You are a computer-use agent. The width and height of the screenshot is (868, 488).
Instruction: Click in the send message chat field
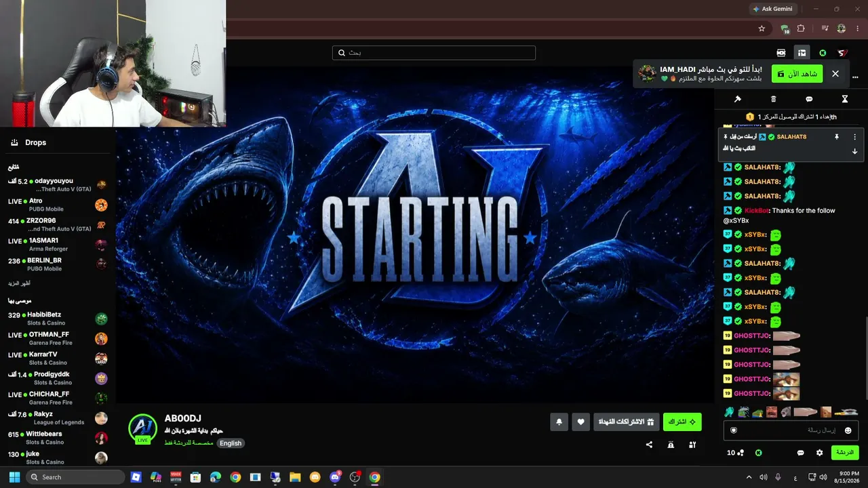pos(791,430)
